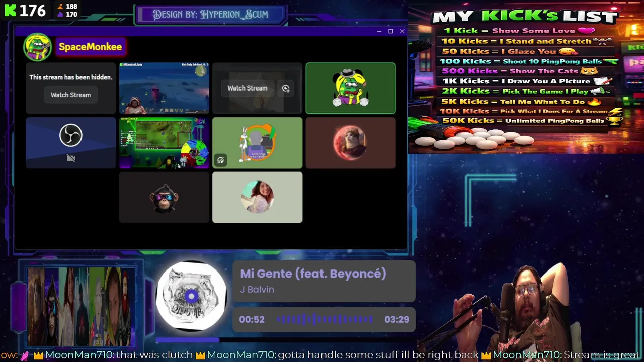Click the SpaceMonkee Pepe avatar in the header
This screenshot has width=644, height=362.
[37, 47]
